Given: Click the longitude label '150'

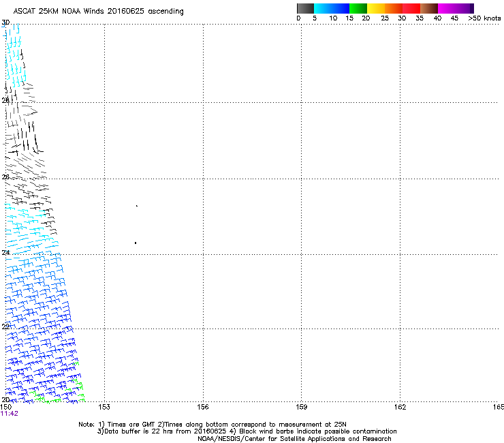Looking at the screenshot, I should (6, 407).
